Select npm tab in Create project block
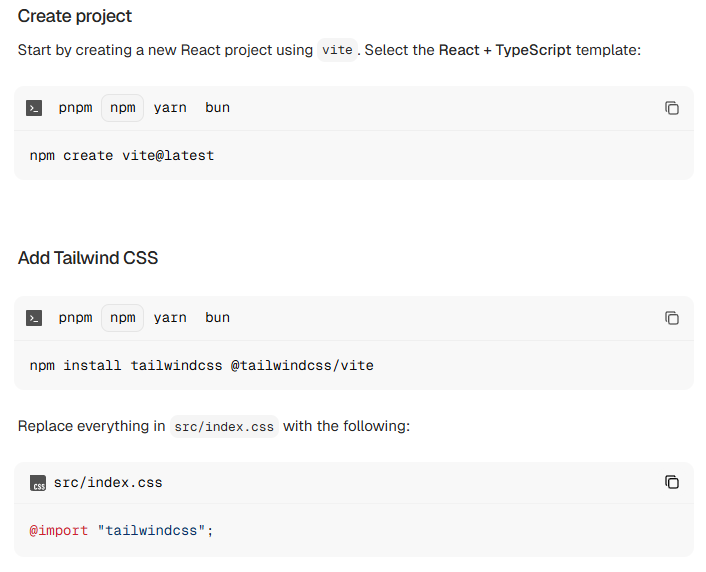706x572 pixels. 123,108
